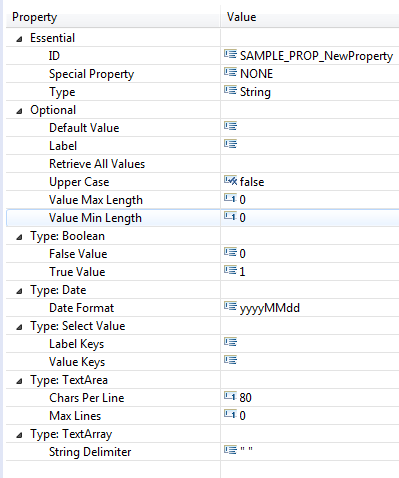Click the quoted String Delimiter value
399x478 pixels.
(246, 450)
